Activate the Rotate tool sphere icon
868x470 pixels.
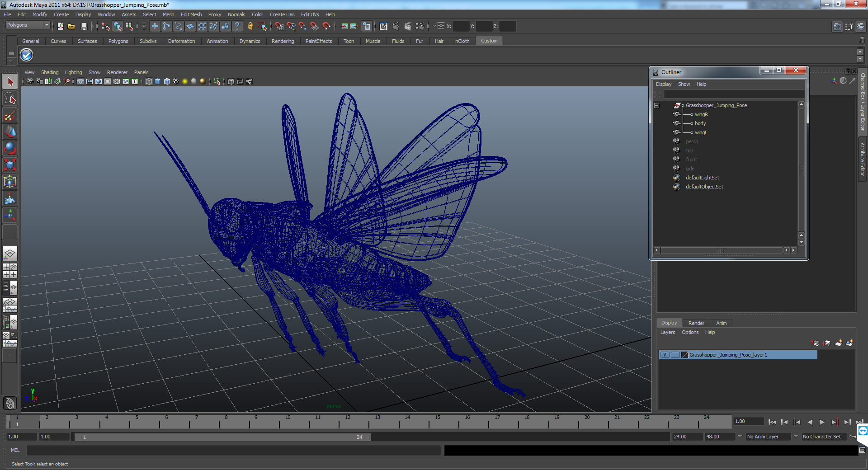(x=10, y=149)
